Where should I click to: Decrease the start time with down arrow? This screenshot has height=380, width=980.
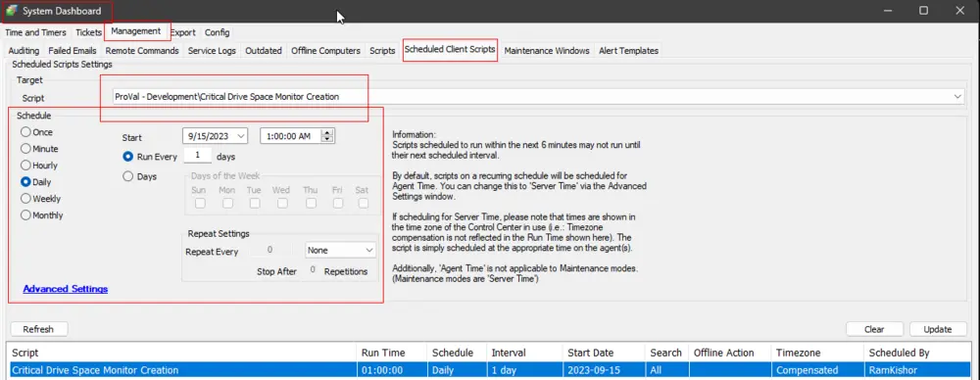tap(328, 139)
